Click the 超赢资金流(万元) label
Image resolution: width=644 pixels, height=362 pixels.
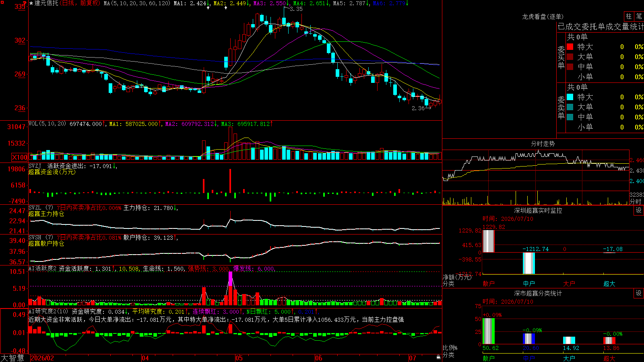52,172
